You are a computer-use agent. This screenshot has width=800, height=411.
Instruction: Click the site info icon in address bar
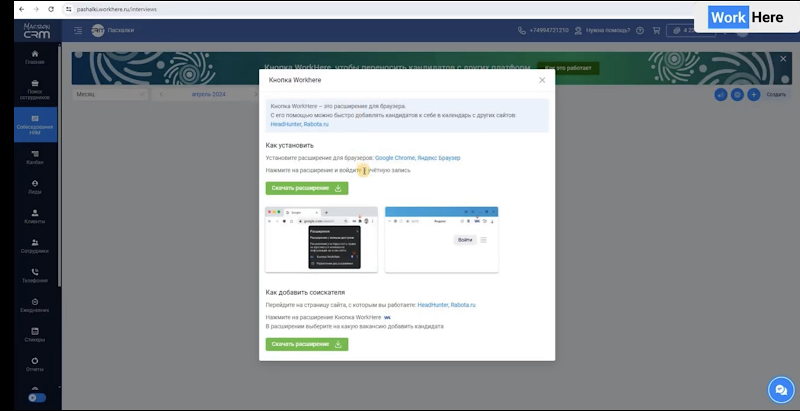click(x=68, y=9)
